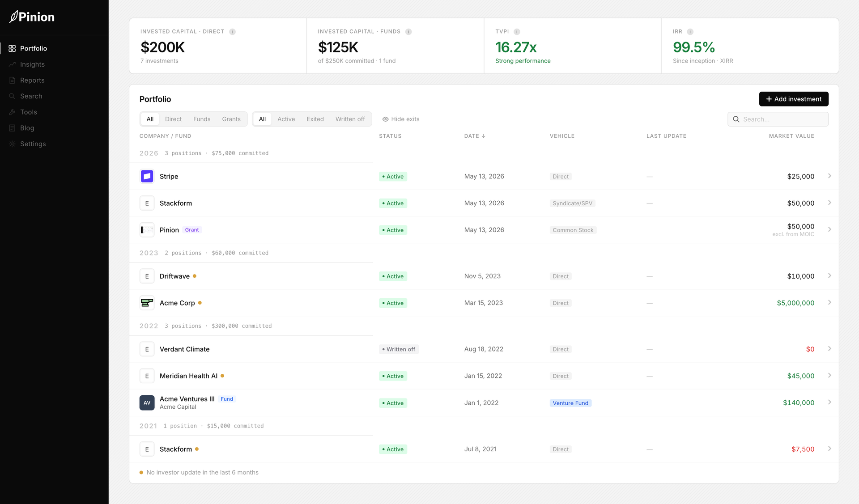Click the Reports document icon
Viewport: 859px width, 504px height.
coord(12,80)
